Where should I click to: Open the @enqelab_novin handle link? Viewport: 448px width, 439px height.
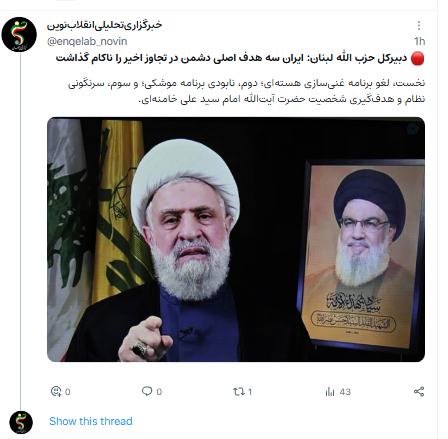click(87, 41)
